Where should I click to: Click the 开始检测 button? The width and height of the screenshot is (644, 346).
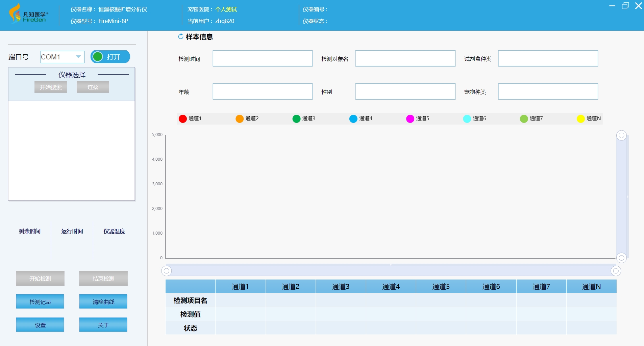[40, 278]
